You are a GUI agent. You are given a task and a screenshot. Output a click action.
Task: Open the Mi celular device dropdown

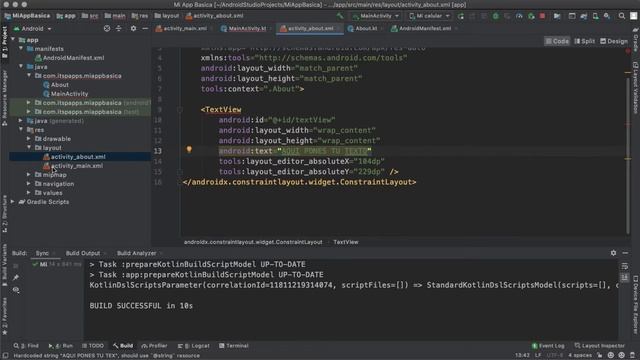[x=429, y=16]
